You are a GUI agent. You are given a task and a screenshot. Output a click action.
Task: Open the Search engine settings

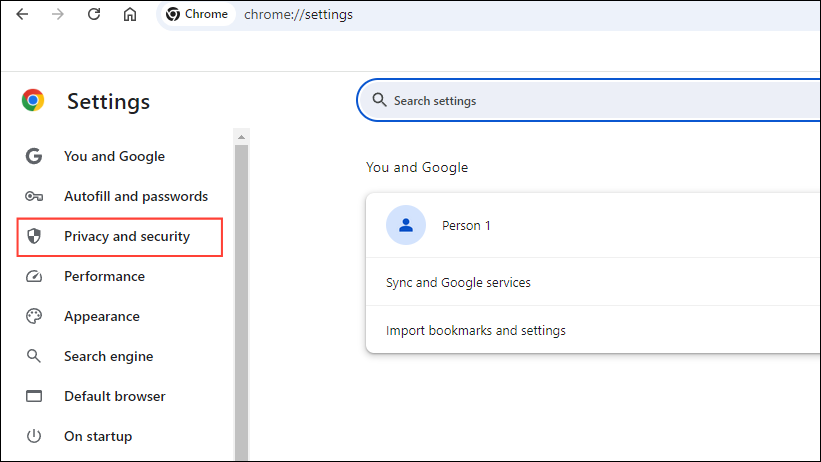[108, 356]
